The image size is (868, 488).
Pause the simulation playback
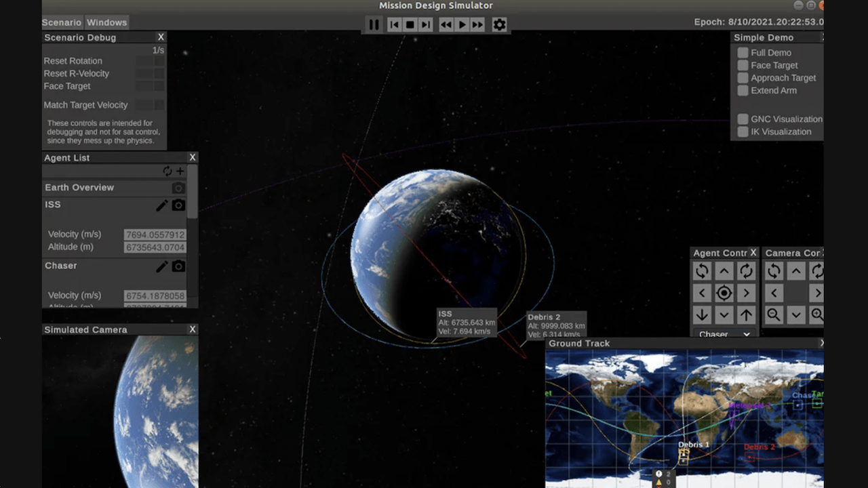374,24
